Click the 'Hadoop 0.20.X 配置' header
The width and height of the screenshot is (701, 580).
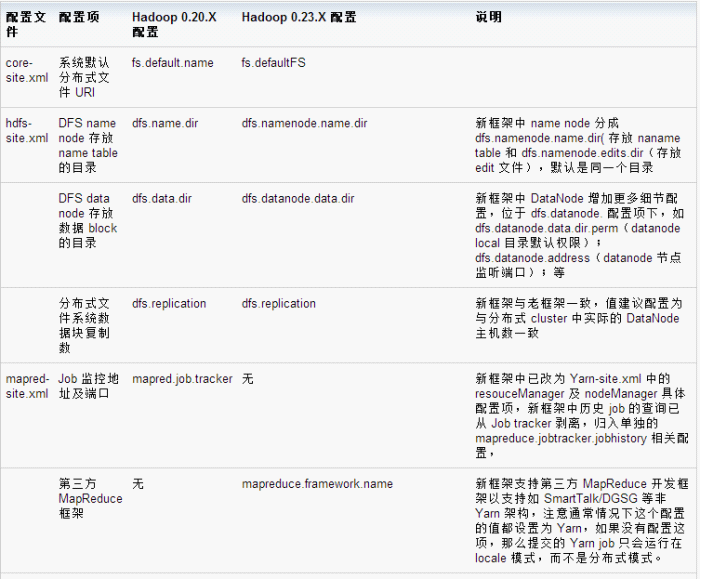(x=174, y=24)
